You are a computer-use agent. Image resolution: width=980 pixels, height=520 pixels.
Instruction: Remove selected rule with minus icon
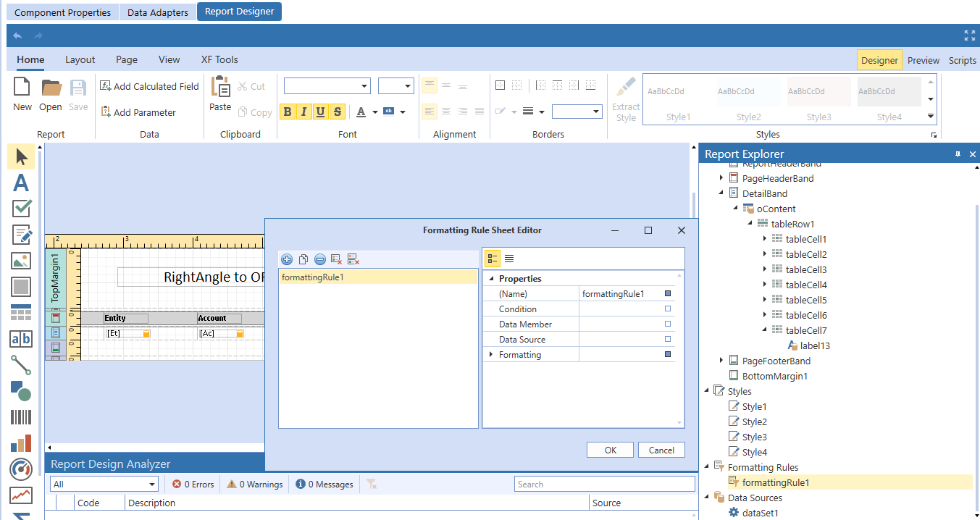pyautogui.click(x=319, y=259)
